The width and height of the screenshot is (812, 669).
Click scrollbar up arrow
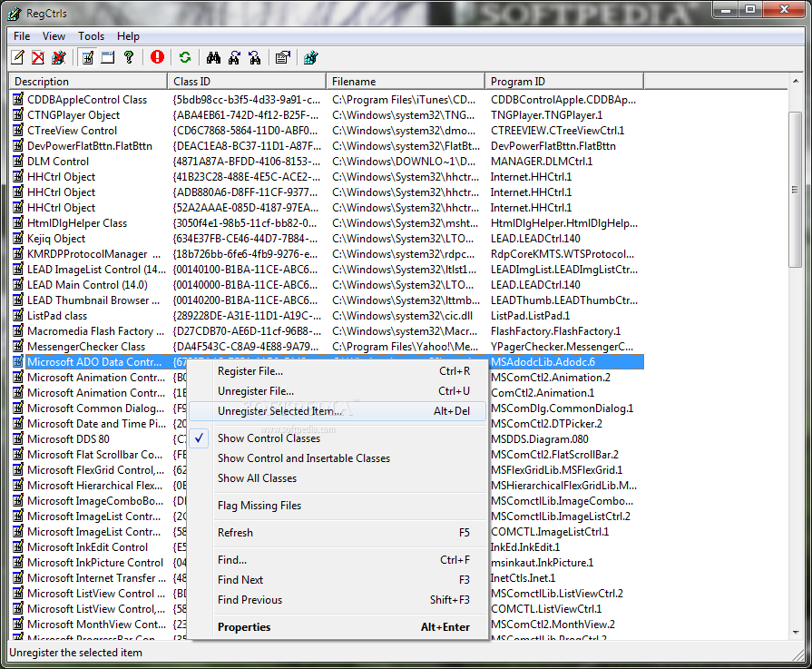tap(796, 81)
